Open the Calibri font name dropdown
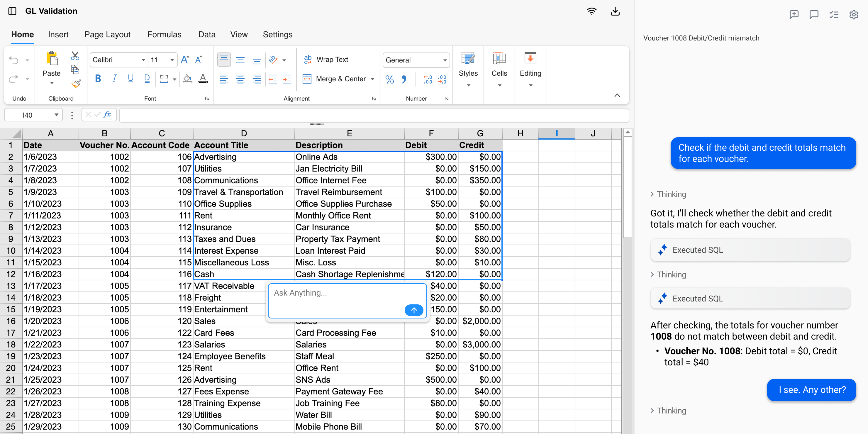Screen dimensions: 868x434 [x=143, y=60]
